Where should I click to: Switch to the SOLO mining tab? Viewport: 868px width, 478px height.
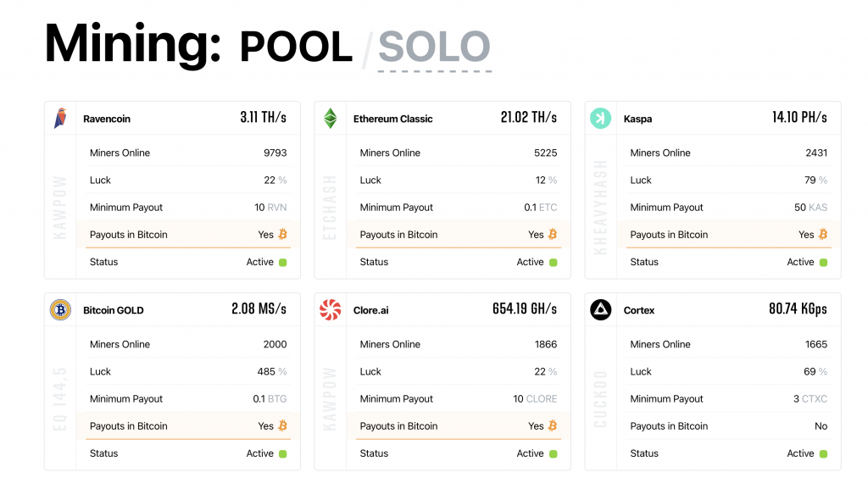tap(434, 47)
